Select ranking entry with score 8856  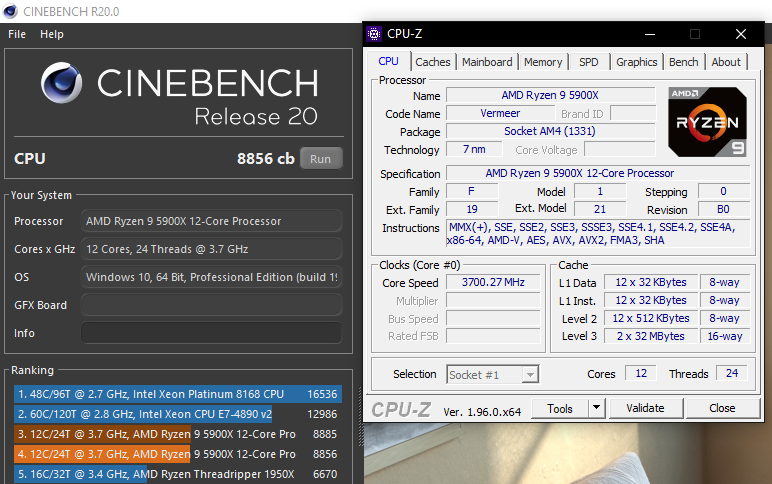pos(178,454)
